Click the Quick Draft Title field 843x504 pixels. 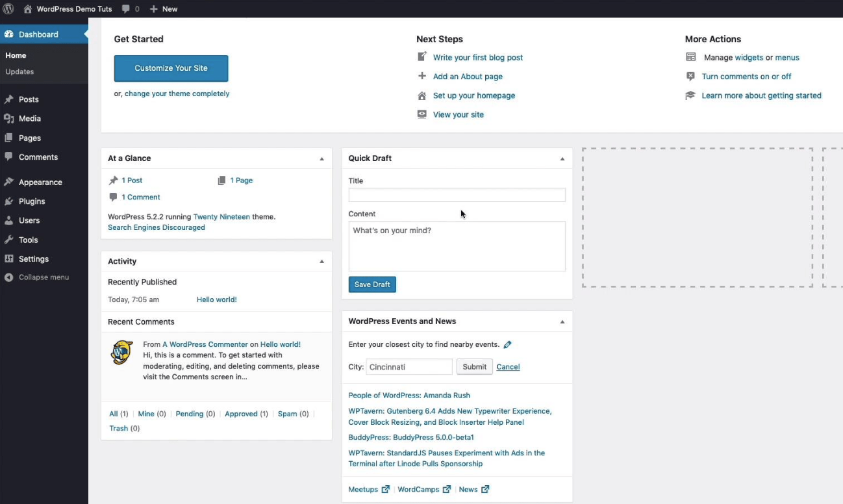[457, 195]
